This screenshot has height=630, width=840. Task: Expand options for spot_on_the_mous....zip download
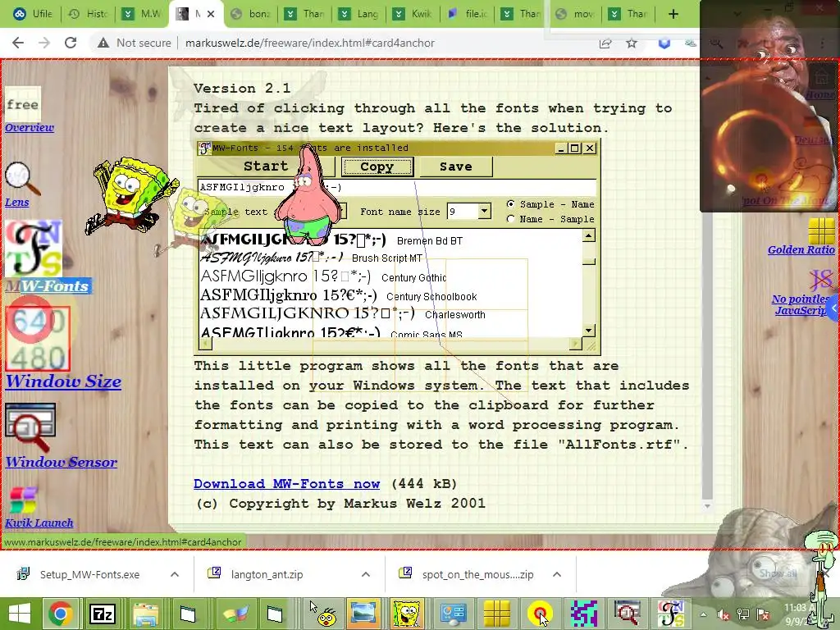[x=557, y=574]
